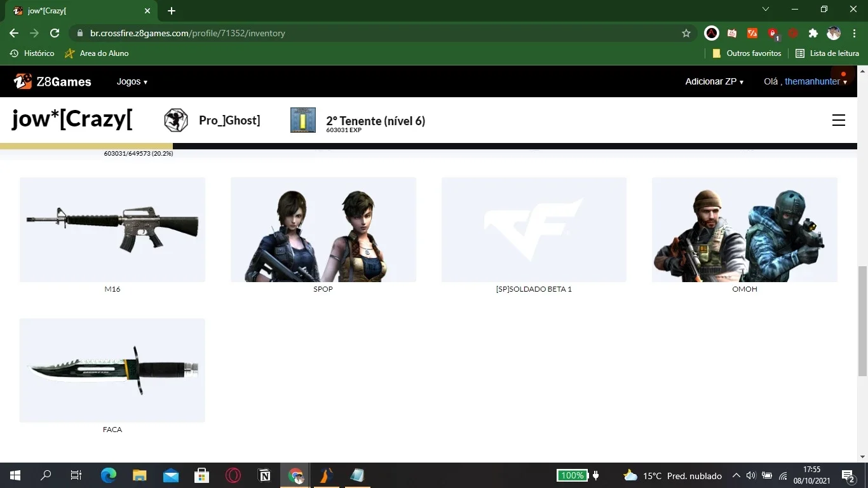This screenshot has width=868, height=488.
Task: Click the FACA item label
Action: point(112,430)
